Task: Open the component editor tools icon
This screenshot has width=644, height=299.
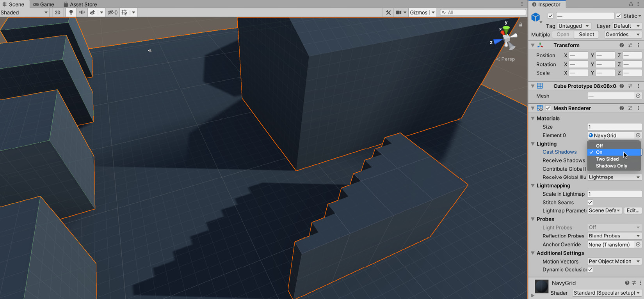Action: [x=388, y=12]
